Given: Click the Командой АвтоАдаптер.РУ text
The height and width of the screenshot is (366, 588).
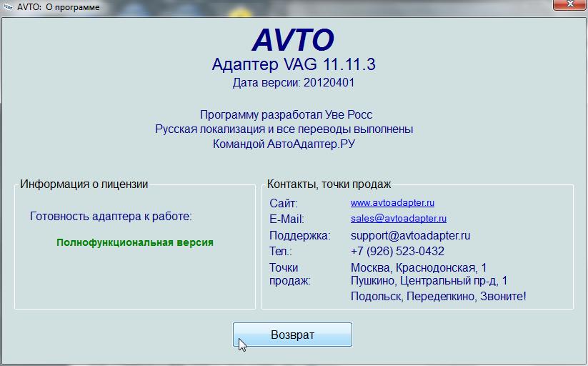Looking at the screenshot, I should click(284, 144).
